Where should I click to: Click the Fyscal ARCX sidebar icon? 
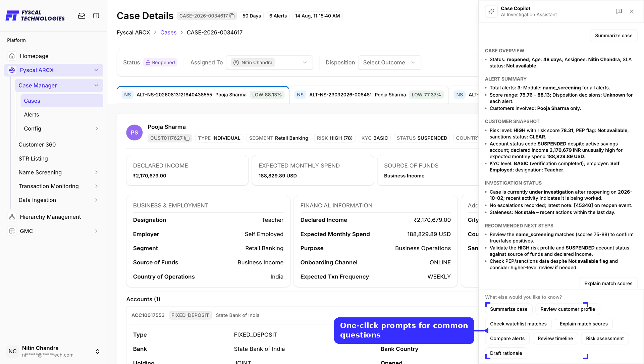tap(12, 70)
